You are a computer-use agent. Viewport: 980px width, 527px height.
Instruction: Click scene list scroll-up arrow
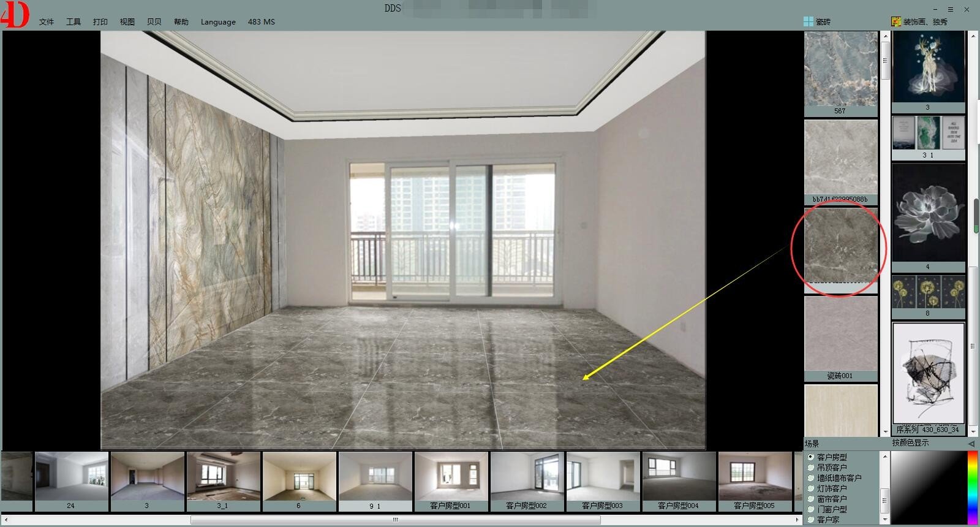[x=884, y=457]
